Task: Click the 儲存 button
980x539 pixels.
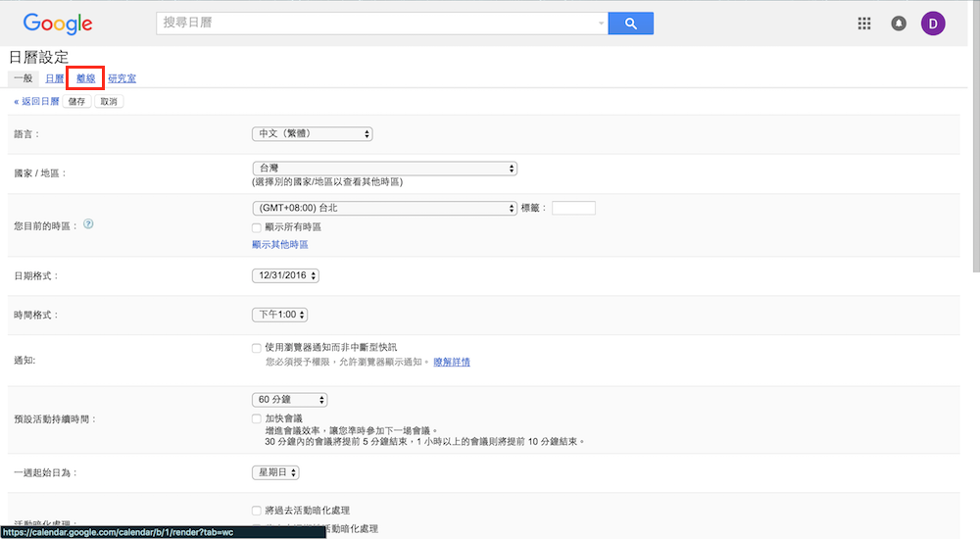Action: (76, 101)
